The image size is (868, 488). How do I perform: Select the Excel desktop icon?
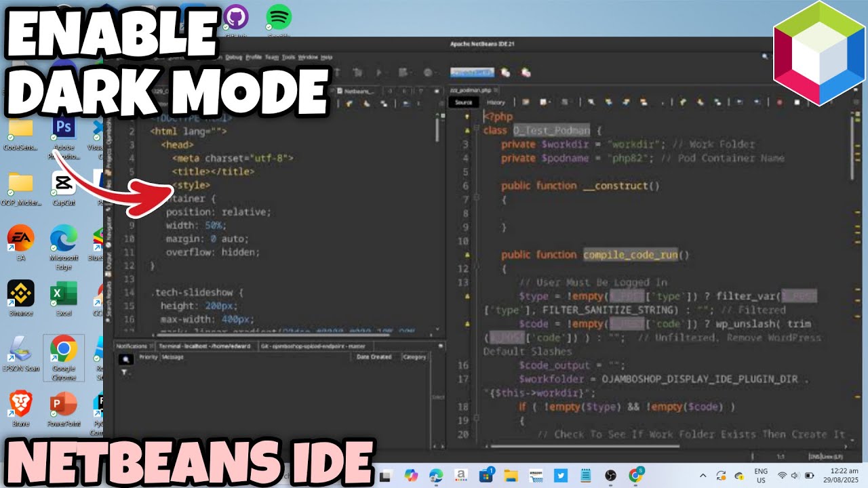point(64,298)
